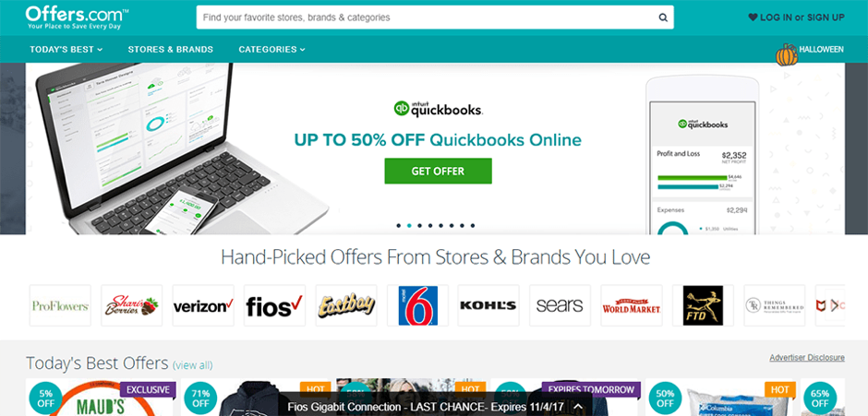Click the green Get Offer button
The height and width of the screenshot is (416, 868).
tap(438, 171)
